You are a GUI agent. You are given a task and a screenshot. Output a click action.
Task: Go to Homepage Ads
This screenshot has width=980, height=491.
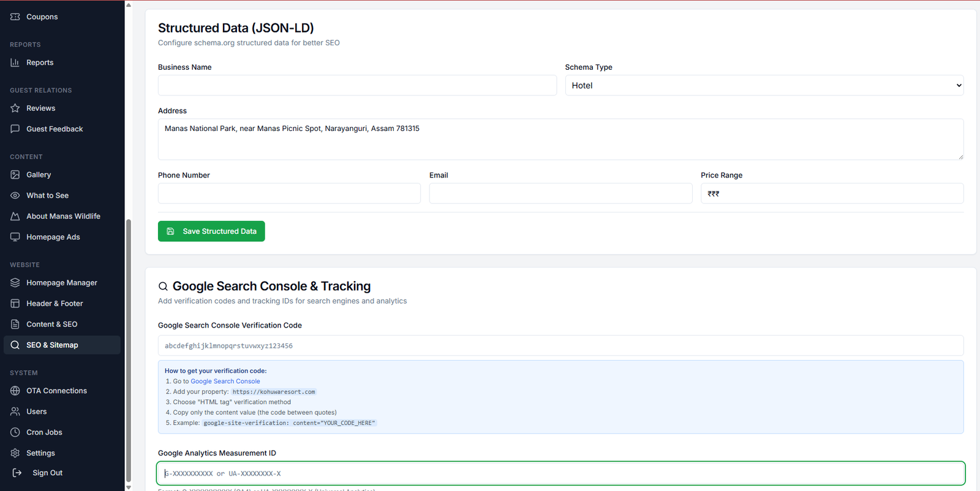pyautogui.click(x=62, y=238)
